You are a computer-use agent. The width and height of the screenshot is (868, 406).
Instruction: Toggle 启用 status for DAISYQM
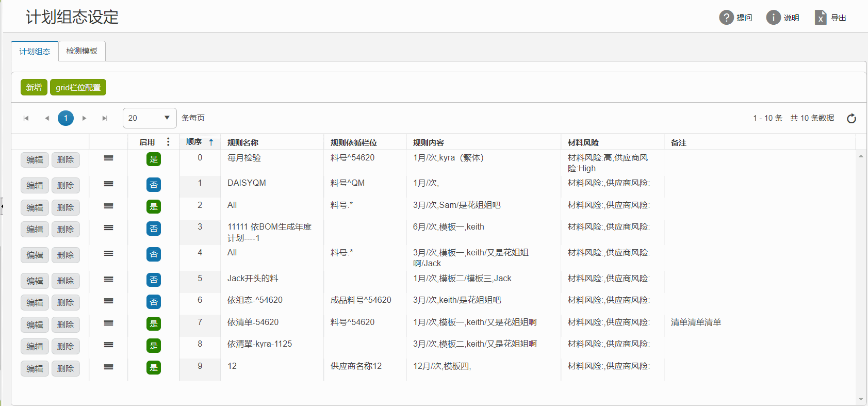click(x=154, y=185)
